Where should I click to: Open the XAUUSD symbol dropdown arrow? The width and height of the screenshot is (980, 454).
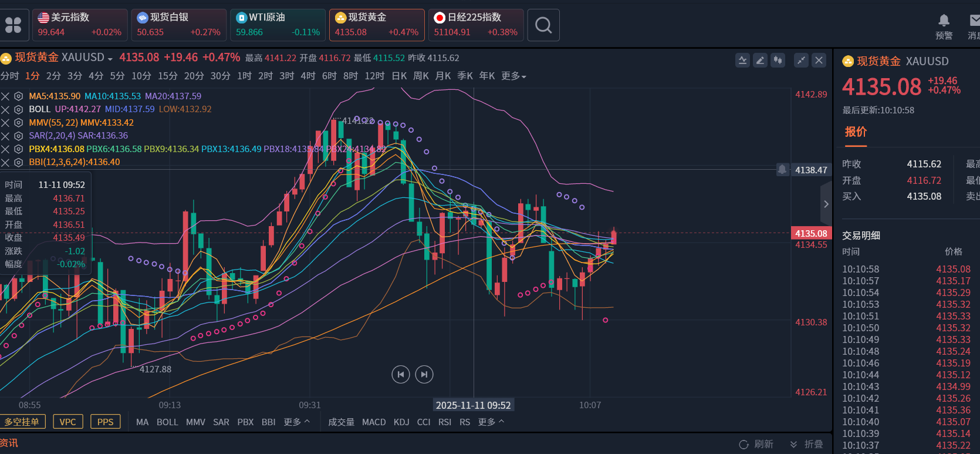point(110,59)
